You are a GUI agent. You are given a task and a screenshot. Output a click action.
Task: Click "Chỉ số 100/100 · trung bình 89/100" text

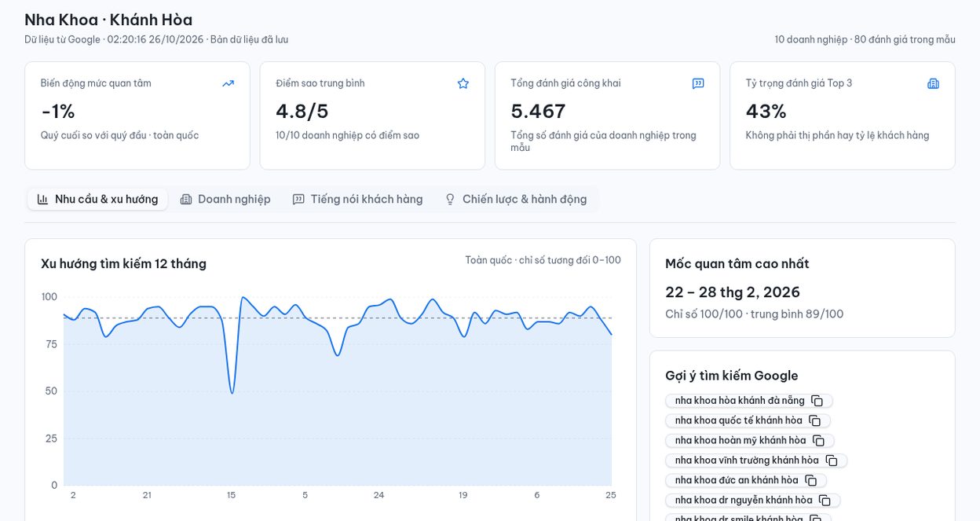755,314
